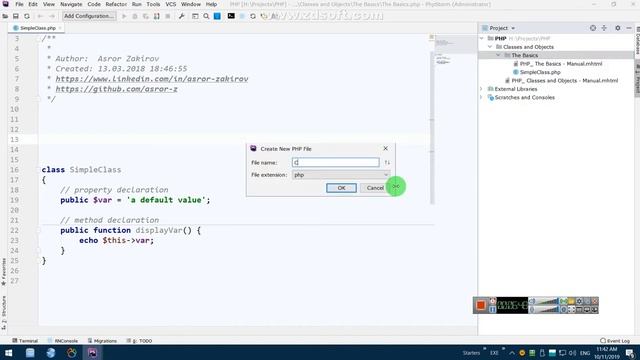Open the VCS menu
This screenshot has height=360, width=640.
click(x=171, y=4)
